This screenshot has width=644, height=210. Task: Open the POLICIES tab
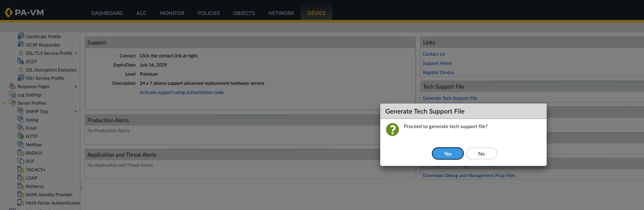pyautogui.click(x=209, y=13)
